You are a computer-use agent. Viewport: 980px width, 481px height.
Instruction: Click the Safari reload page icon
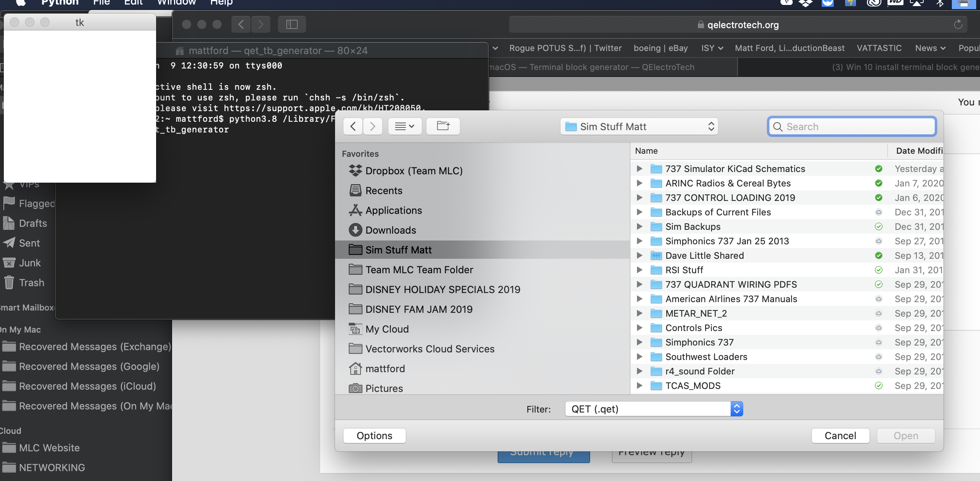[958, 25]
